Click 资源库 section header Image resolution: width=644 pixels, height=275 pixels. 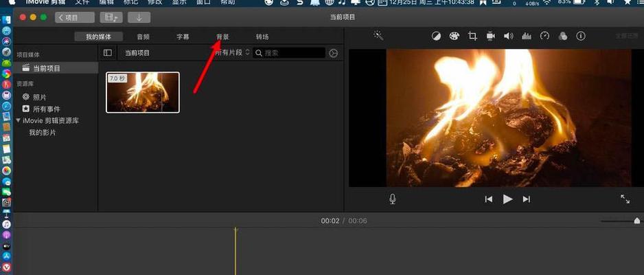tap(25, 84)
